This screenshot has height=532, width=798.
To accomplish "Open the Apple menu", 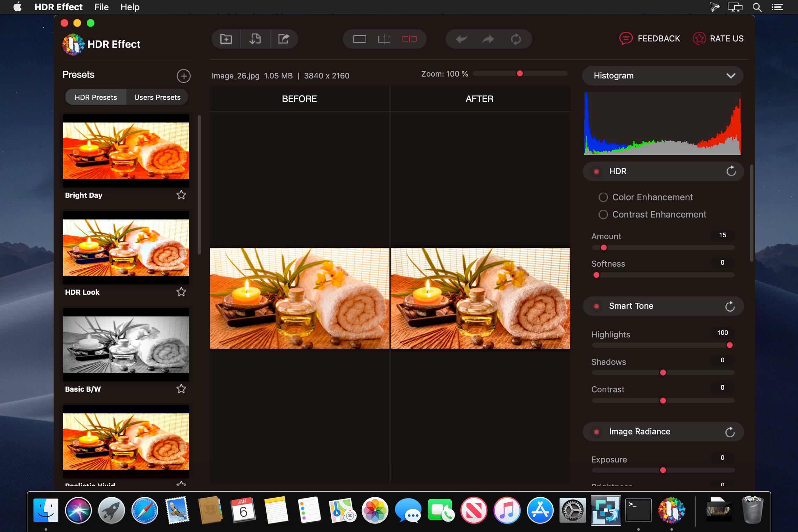I will tap(18, 7).
